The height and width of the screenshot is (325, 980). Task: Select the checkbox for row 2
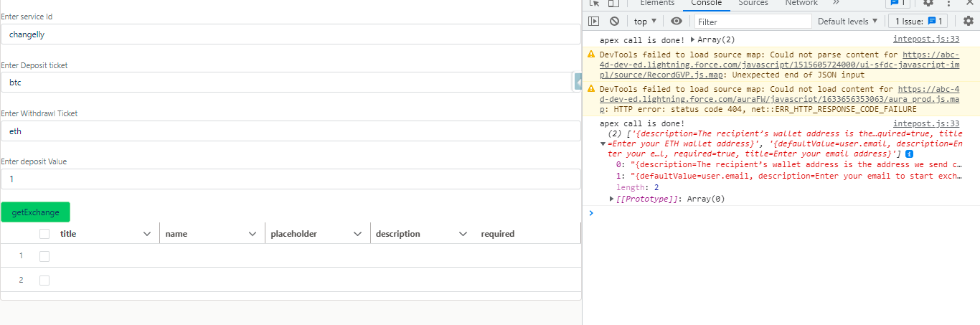[x=44, y=280]
